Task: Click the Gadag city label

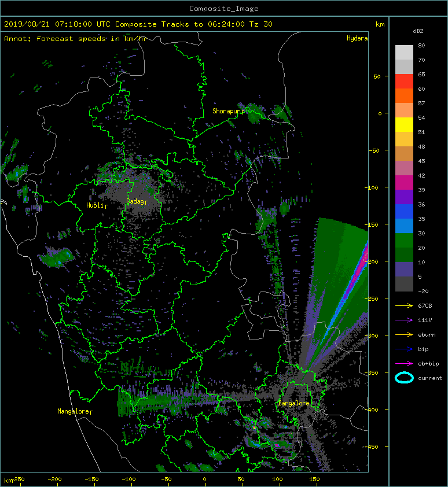Action: point(135,201)
